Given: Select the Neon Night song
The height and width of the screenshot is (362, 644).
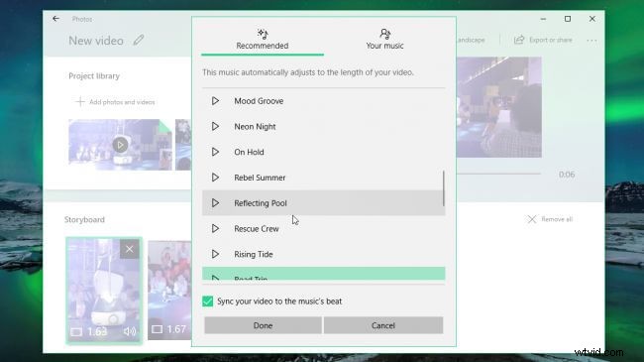Looking at the screenshot, I should (323, 126).
